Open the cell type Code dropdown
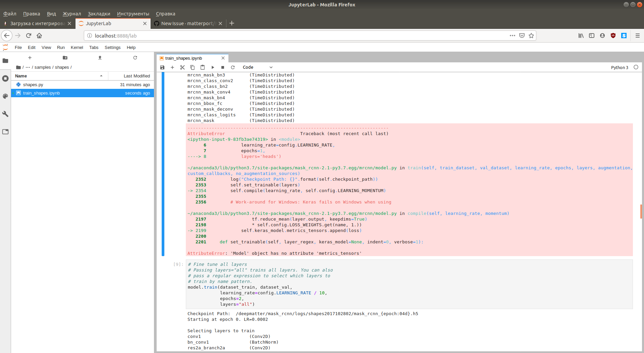This screenshot has height=353, width=644. pos(258,67)
